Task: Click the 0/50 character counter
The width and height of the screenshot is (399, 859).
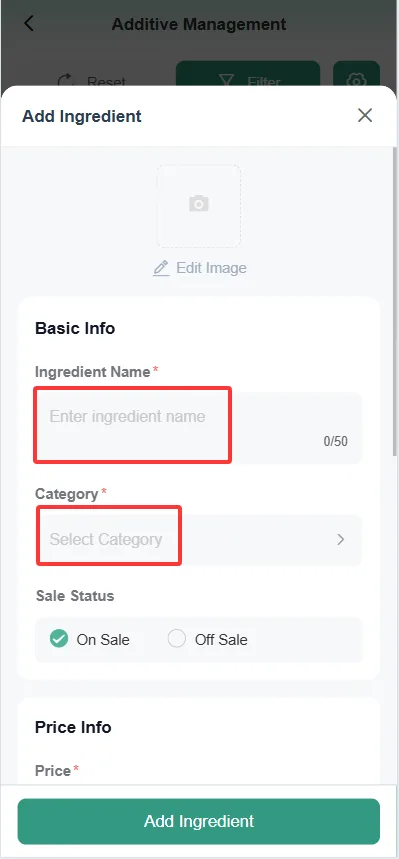Action: [x=335, y=442]
